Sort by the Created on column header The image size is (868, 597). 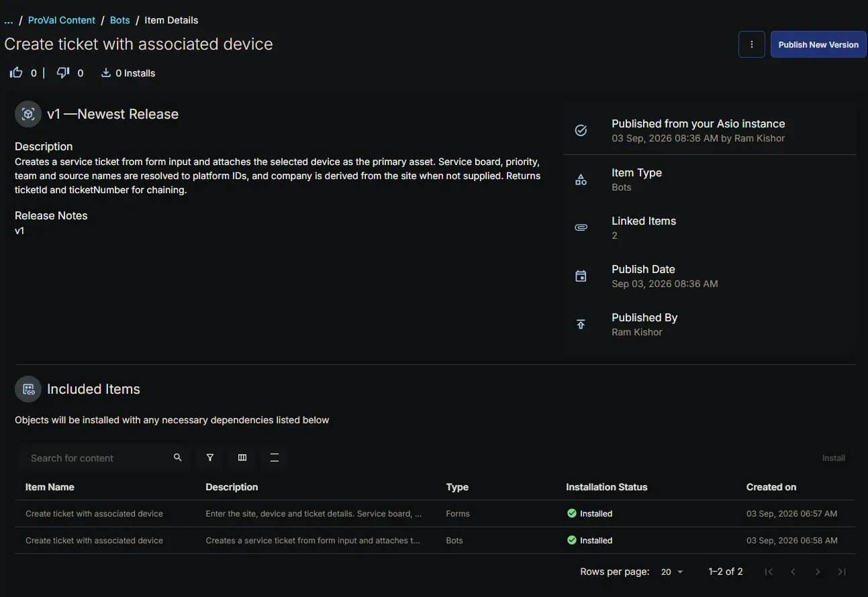click(x=771, y=487)
